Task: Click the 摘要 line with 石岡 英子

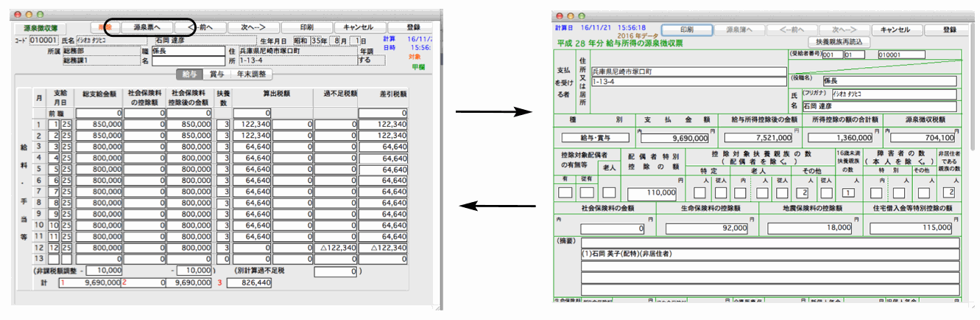Action: coord(769,254)
